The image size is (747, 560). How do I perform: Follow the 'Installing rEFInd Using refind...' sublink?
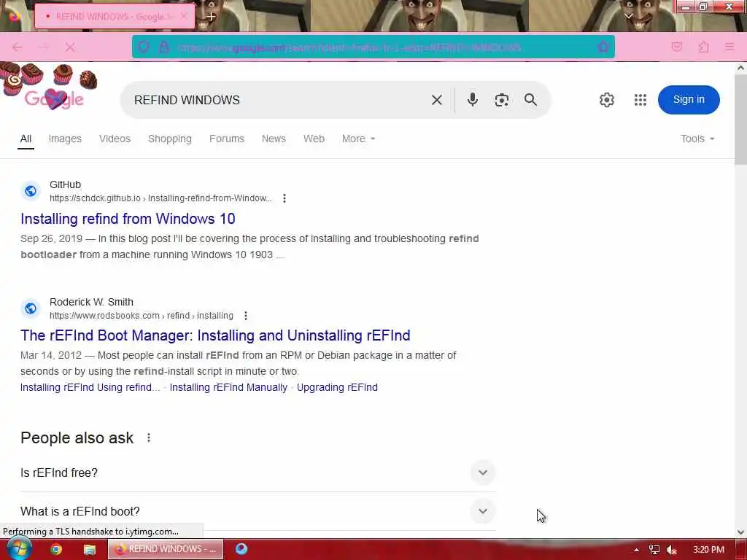pyautogui.click(x=90, y=387)
